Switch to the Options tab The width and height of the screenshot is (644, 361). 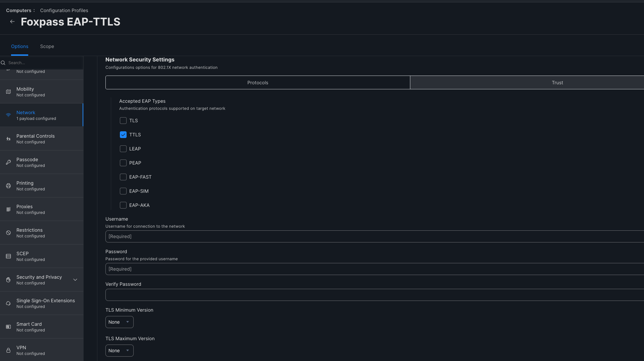pyautogui.click(x=19, y=46)
